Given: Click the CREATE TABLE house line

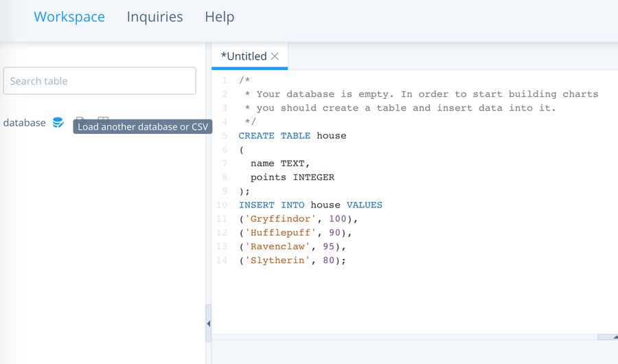Looking at the screenshot, I should point(293,136).
